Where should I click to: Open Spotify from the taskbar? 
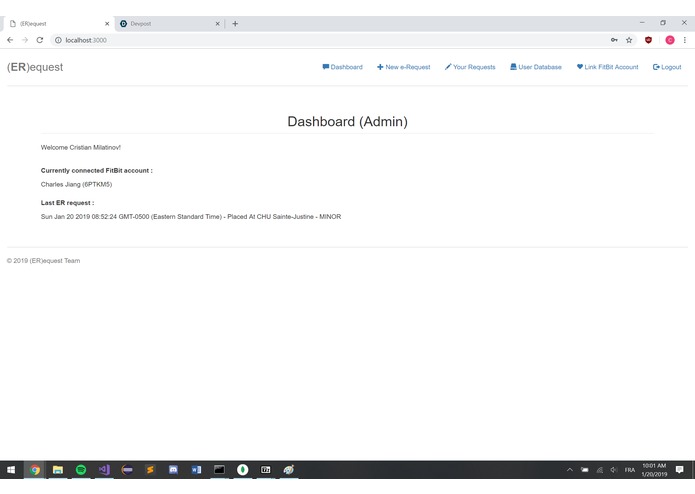(x=81, y=470)
